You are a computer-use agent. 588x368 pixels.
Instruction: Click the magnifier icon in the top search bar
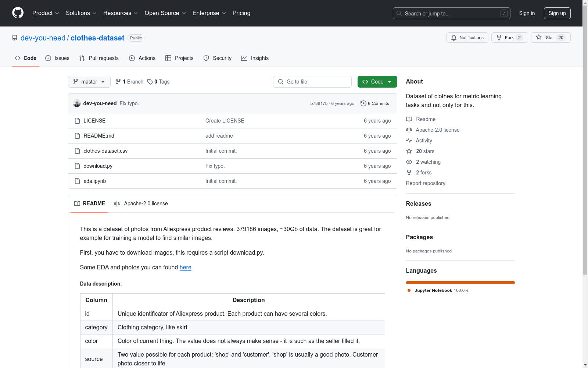coord(399,13)
